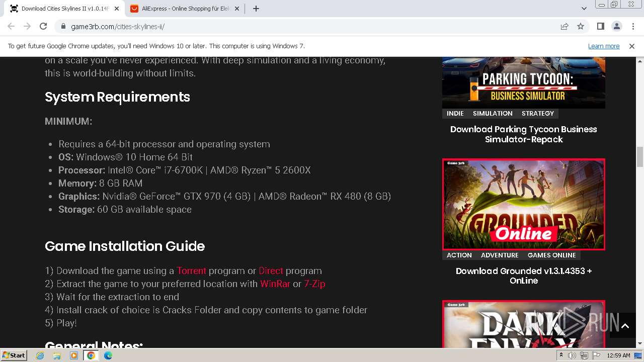Open the Parking Tycoon game thumbnail
Image resolution: width=644 pixels, height=362 pixels.
(524, 82)
